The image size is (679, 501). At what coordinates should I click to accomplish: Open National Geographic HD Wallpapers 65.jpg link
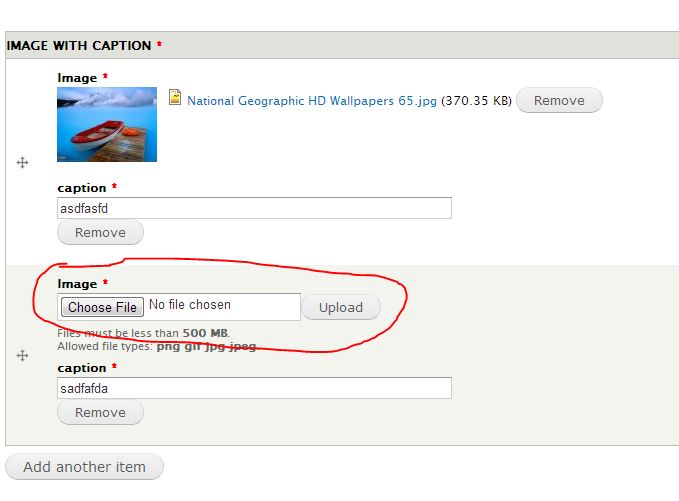click(x=312, y=101)
